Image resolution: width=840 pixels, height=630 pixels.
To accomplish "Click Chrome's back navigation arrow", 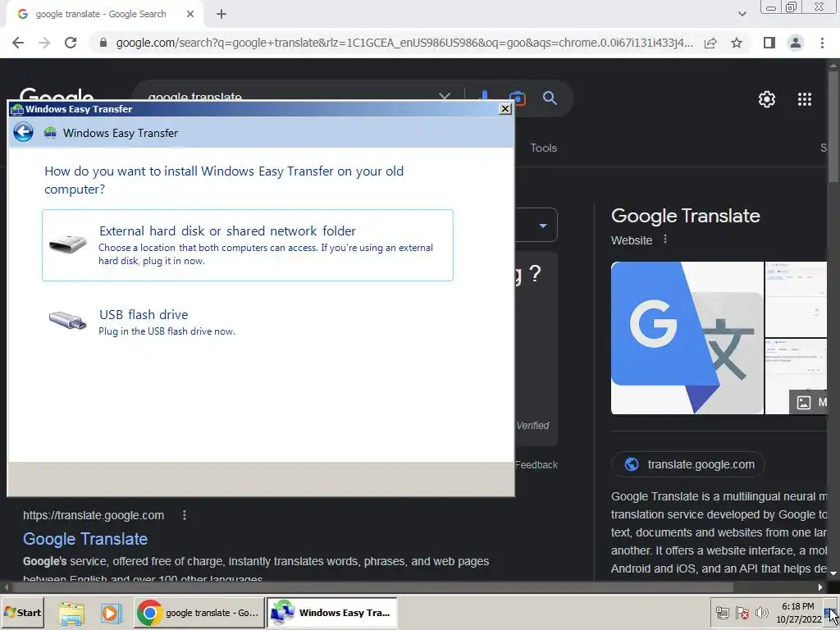I will (18, 43).
